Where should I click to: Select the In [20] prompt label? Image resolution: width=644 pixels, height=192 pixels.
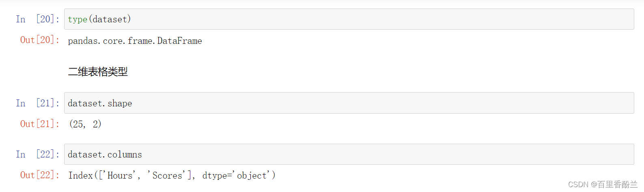pyautogui.click(x=37, y=19)
